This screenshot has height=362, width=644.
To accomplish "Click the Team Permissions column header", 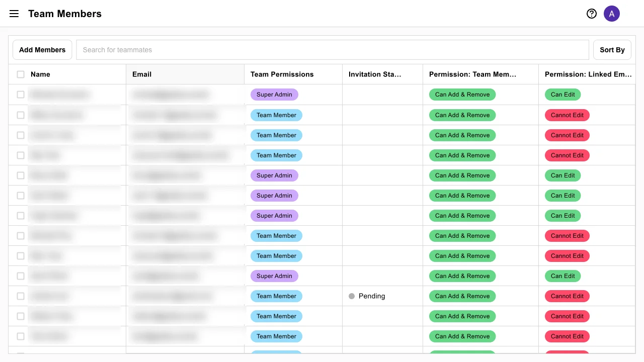I will [x=282, y=74].
